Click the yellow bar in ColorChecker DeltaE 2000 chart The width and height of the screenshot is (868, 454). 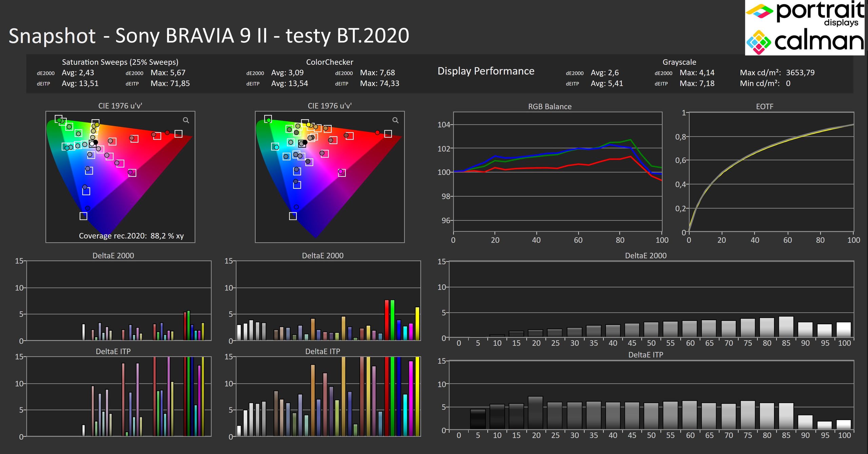click(x=417, y=324)
